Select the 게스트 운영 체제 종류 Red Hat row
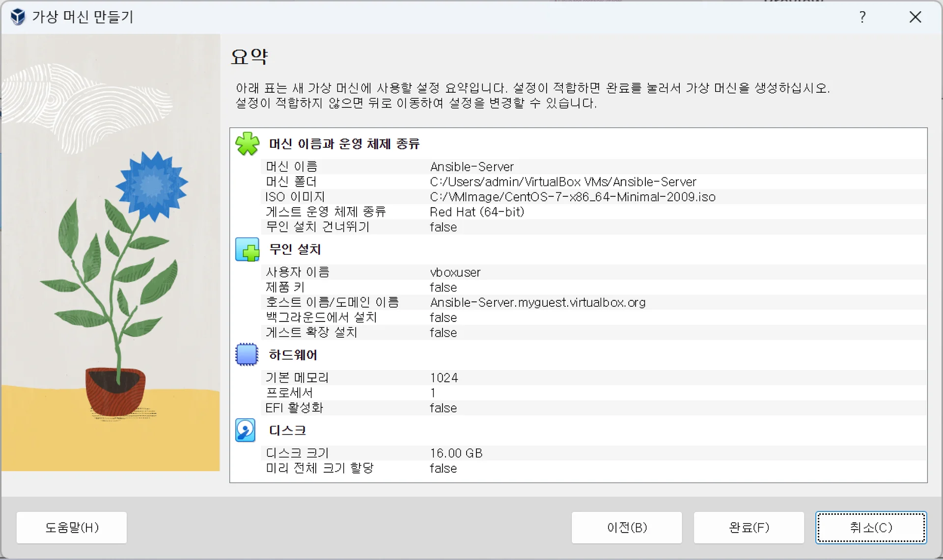Viewport: 943px width, 560px height. pos(476,212)
